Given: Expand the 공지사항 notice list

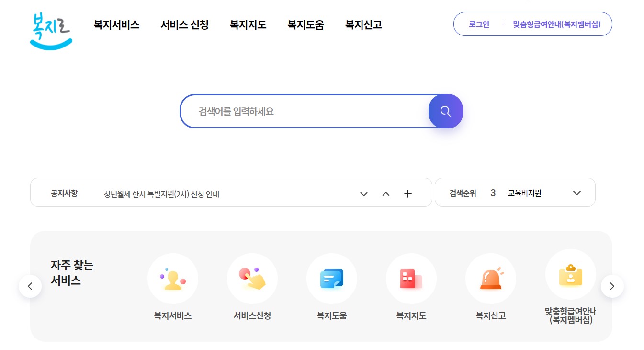Looking at the screenshot, I should [x=363, y=193].
